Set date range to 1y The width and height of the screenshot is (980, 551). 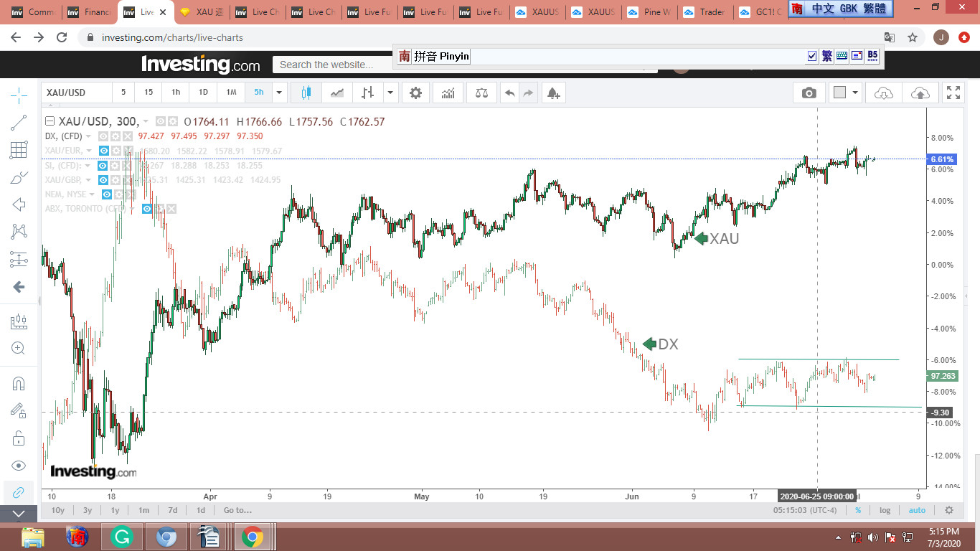tap(115, 510)
